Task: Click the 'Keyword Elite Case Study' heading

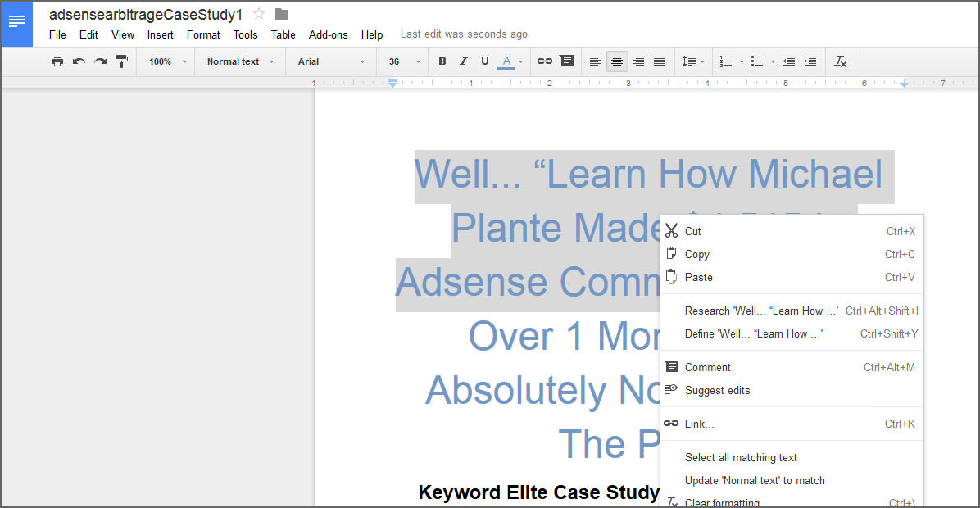Action: click(538, 492)
